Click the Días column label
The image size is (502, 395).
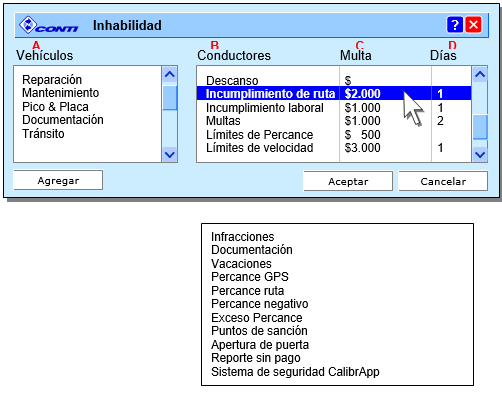click(x=443, y=55)
